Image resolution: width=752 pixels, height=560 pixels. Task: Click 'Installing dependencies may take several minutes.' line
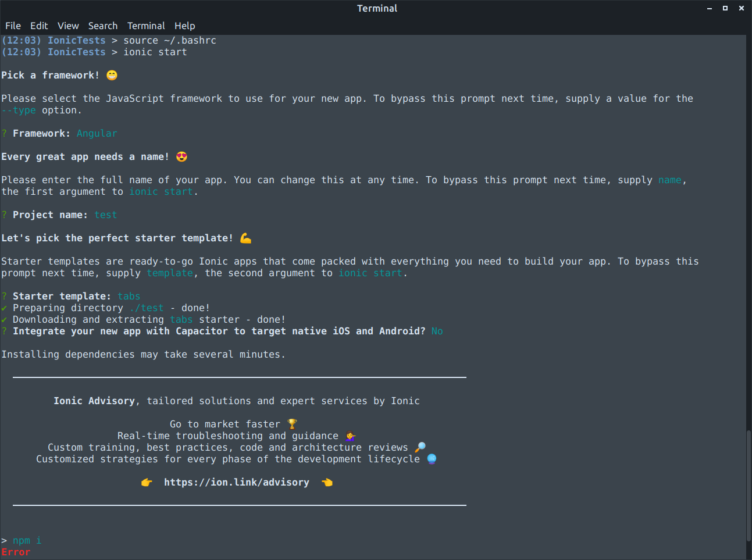(x=143, y=354)
